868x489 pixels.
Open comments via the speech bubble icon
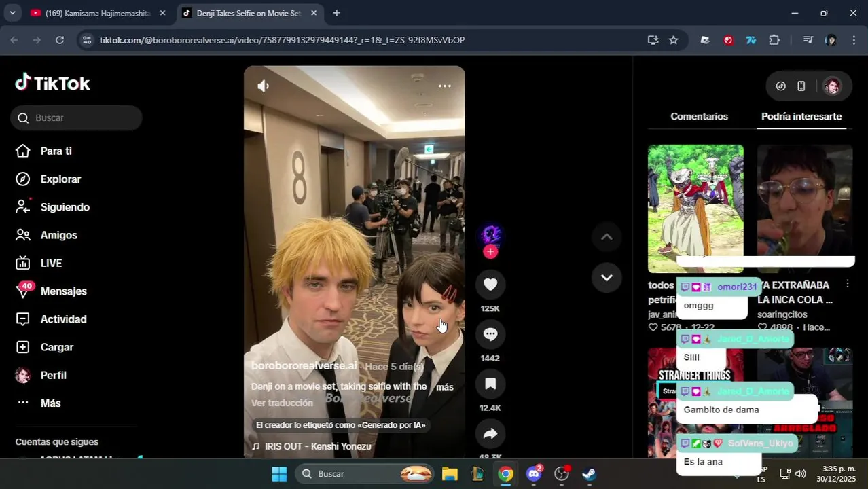[490, 333]
